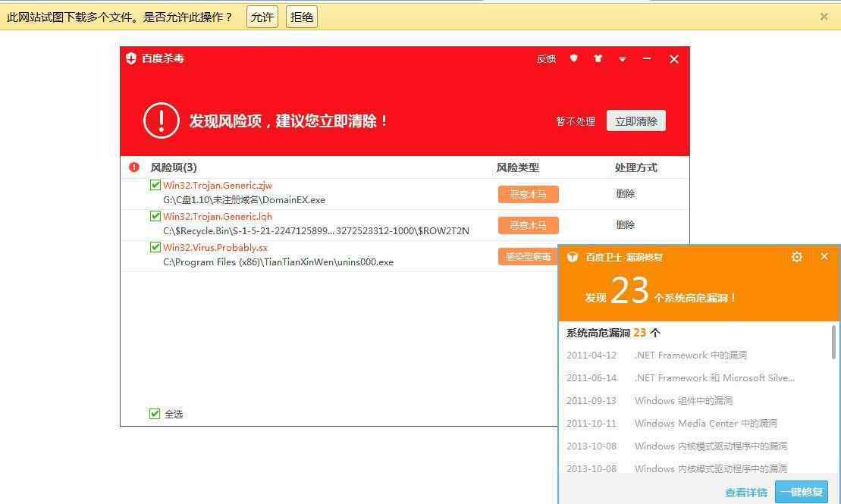Click 拒绝 to deny multiple downloads
841x504 pixels.
pos(301,17)
